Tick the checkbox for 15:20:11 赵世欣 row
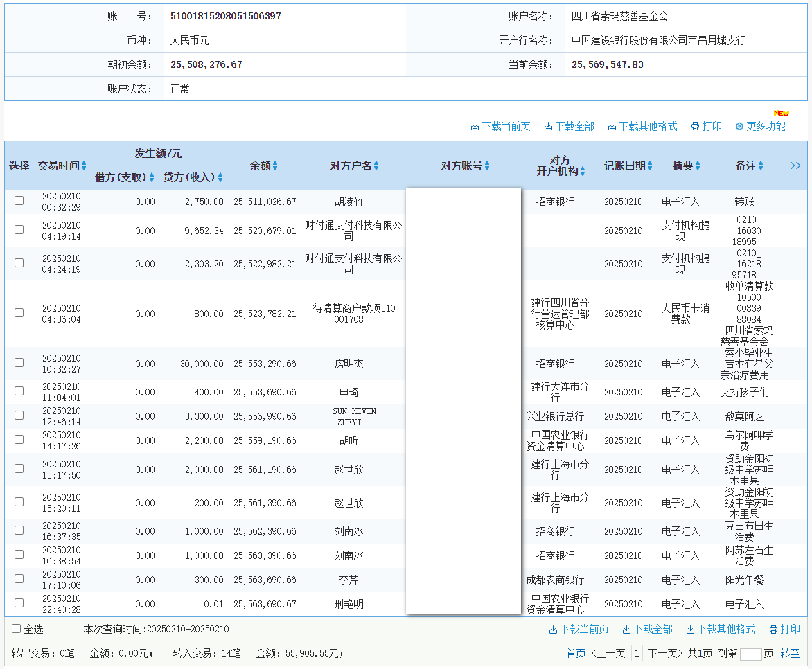 19,501
